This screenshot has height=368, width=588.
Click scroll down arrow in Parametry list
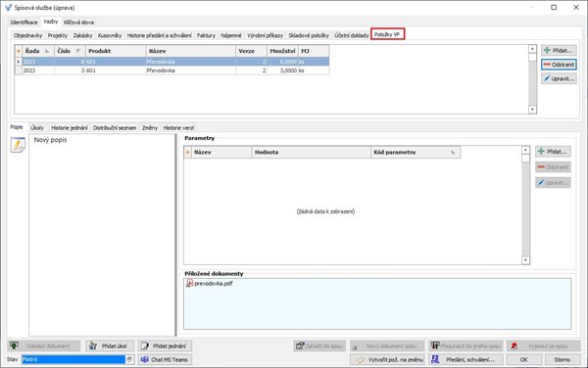pos(525,259)
